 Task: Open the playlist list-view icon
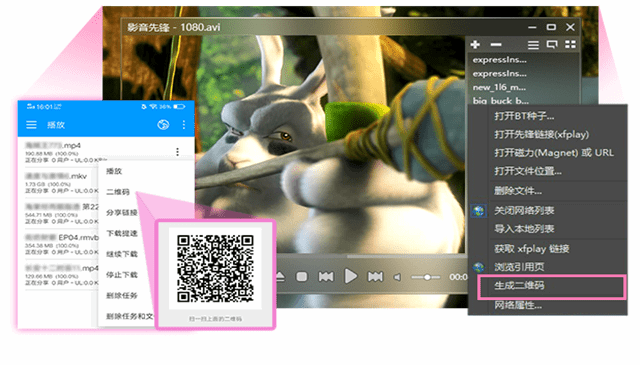[x=533, y=45]
